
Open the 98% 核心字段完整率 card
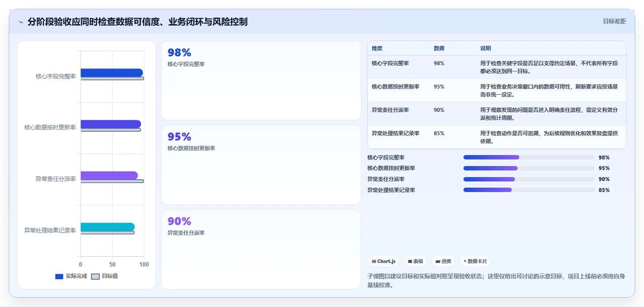261,80
